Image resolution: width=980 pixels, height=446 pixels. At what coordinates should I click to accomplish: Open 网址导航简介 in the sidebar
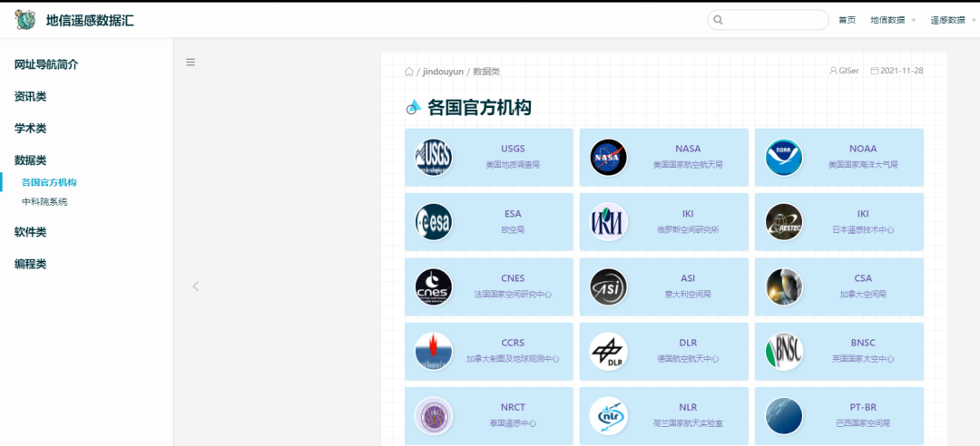click(x=46, y=64)
